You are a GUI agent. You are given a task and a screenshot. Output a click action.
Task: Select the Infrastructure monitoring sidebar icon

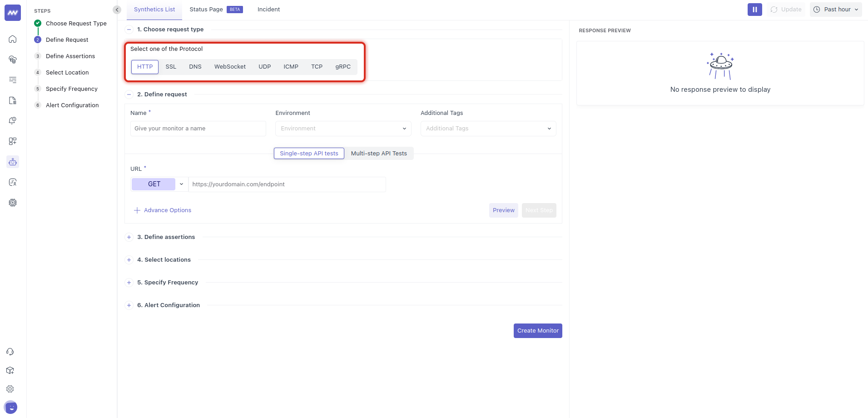[12, 60]
